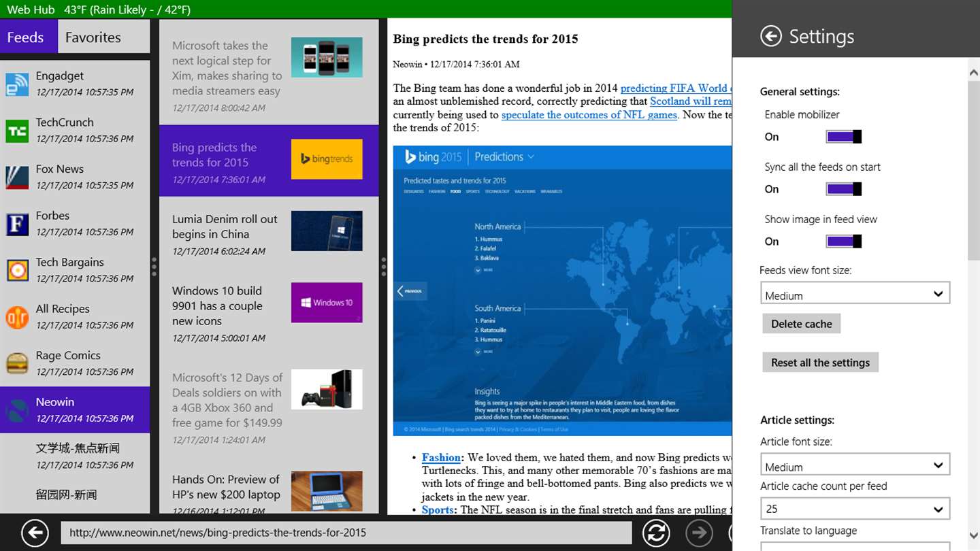Click the HP laptop article thumbnail
980x551 pixels.
327,491
